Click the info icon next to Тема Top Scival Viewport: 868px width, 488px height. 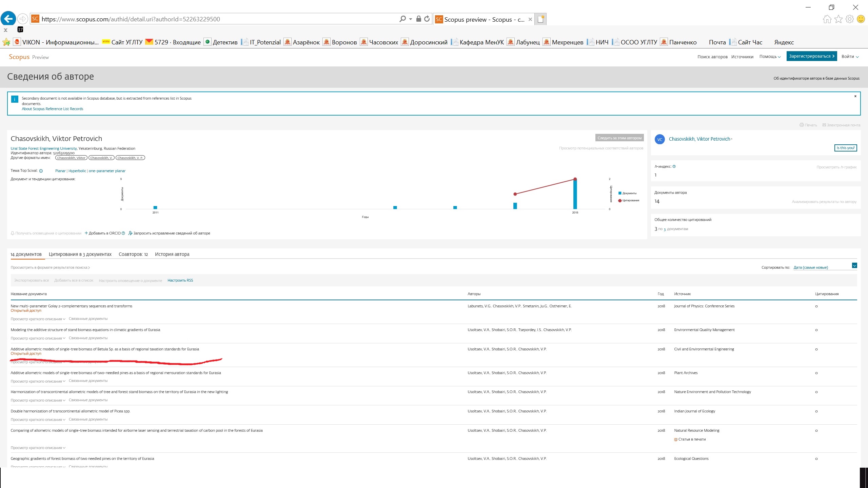41,171
